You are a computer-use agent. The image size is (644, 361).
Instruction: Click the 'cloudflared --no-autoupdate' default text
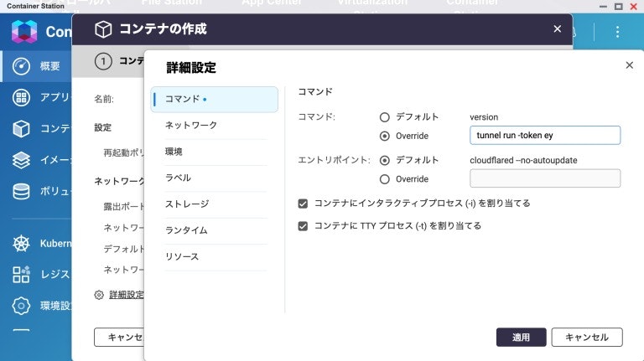pyautogui.click(x=523, y=161)
